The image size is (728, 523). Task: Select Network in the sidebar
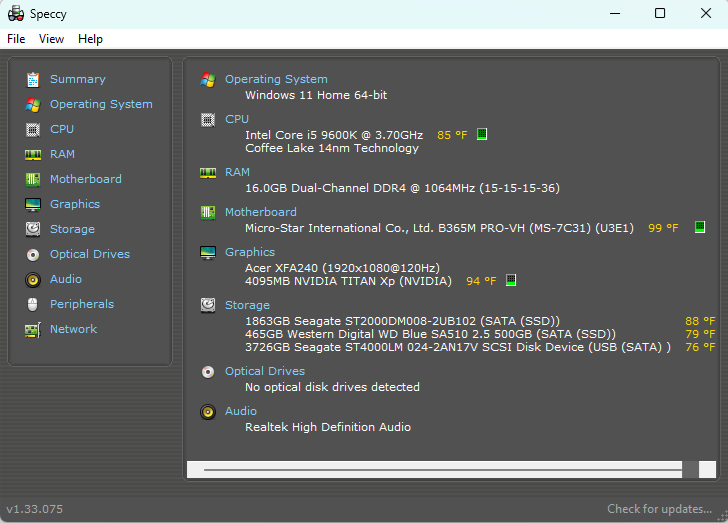(73, 329)
